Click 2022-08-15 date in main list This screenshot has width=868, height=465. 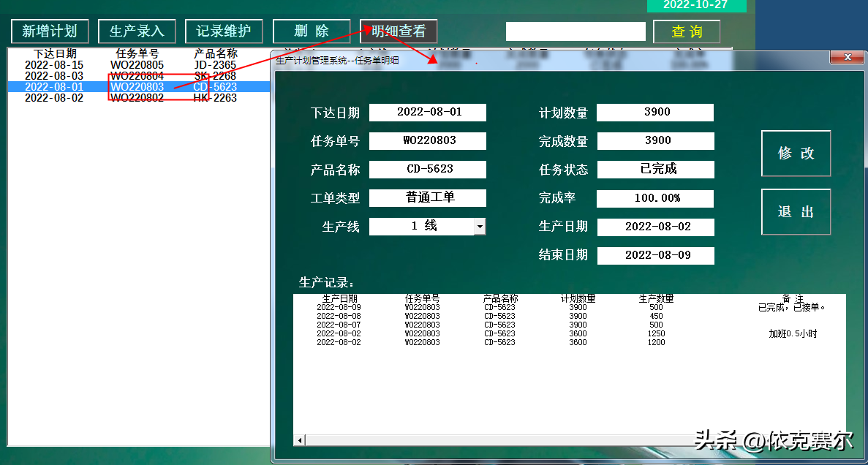click(x=54, y=65)
